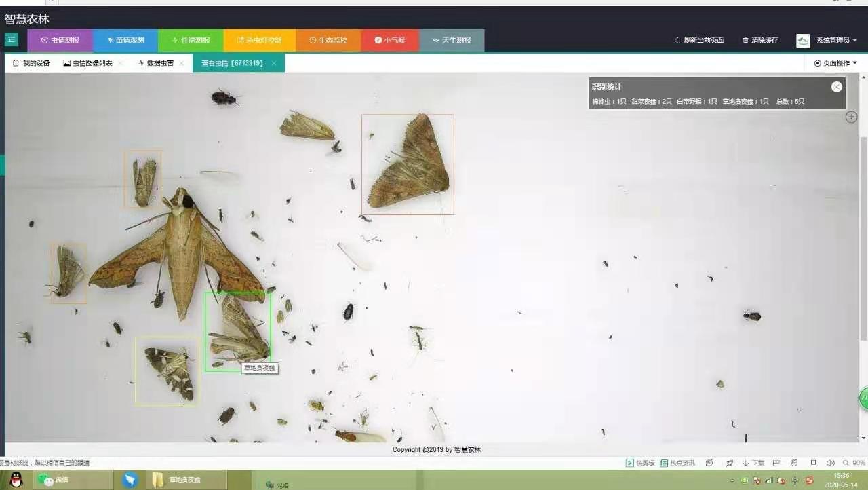Image resolution: width=868 pixels, height=490 pixels.
Task: Open the 苗情观测 module tab
Action: pyautogui.click(x=125, y=41)
